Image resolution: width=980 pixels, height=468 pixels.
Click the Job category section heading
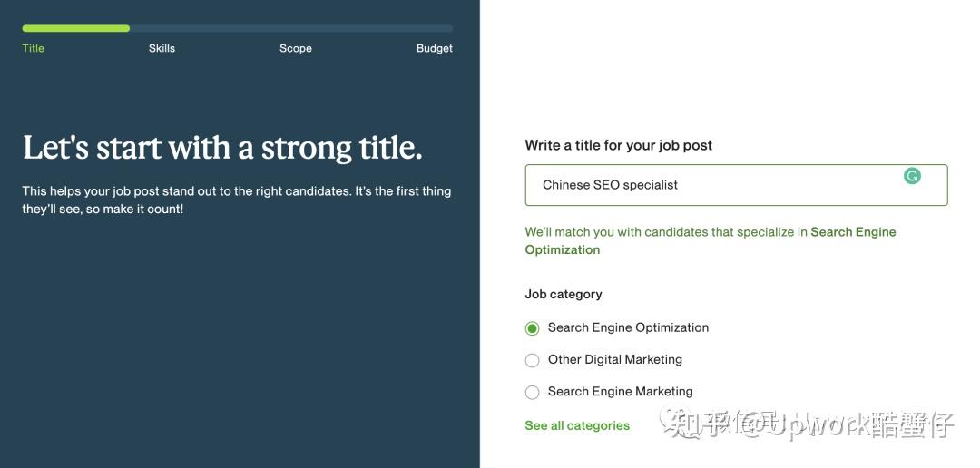coord(563,294)
